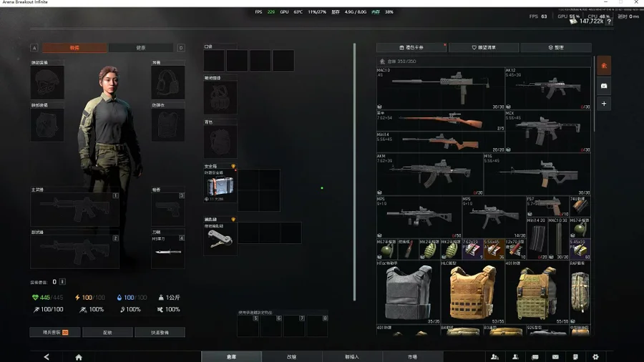Switch to the Warehouse bottom tab
Screen dimensions: 644x362
coord(231,357)
